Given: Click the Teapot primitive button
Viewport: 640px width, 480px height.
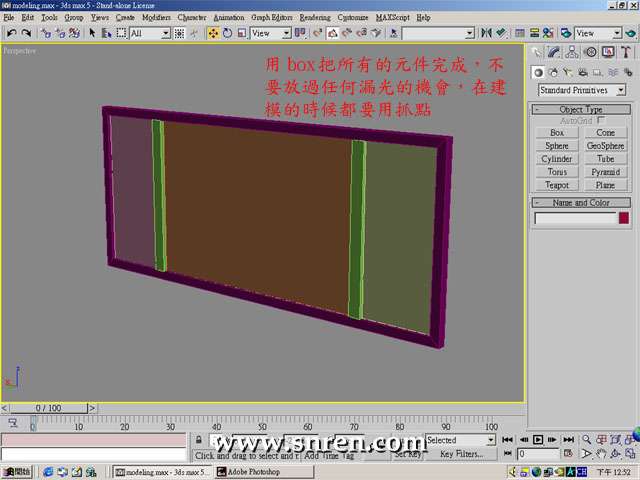Looking at the screenshot, I should pos(557,185).
